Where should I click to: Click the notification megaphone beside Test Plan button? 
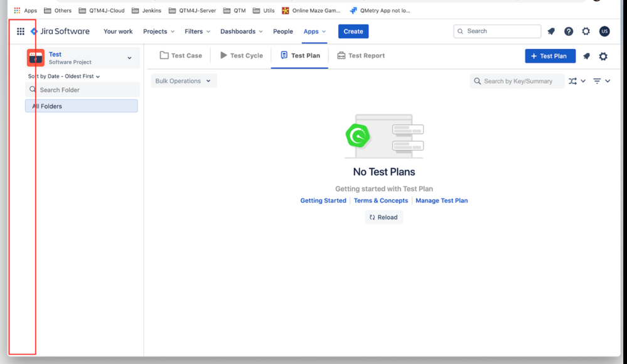(586, 56)
